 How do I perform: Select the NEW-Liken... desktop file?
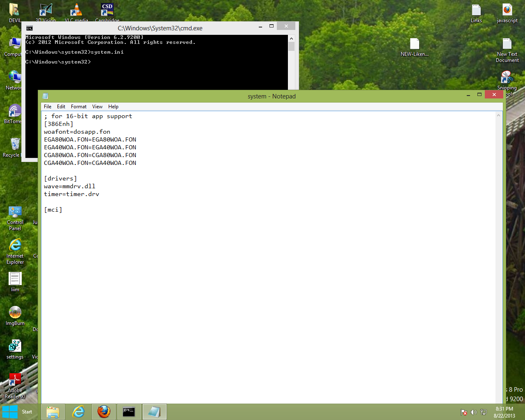pyautogui.click(x=415, y=47)
